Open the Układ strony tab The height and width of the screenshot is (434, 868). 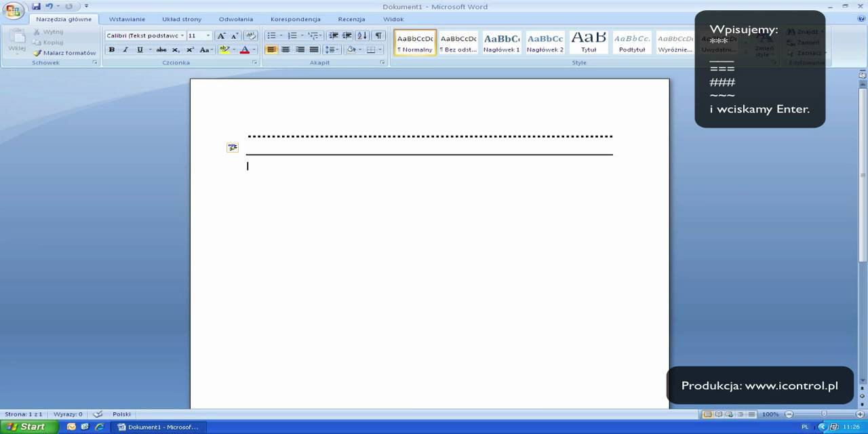pos(182,19)
